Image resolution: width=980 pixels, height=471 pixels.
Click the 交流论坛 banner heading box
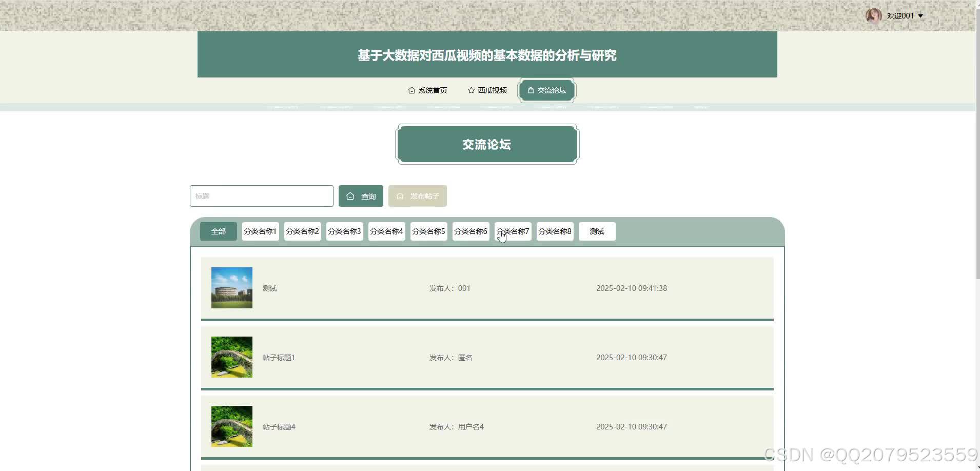tap(486, 144)
